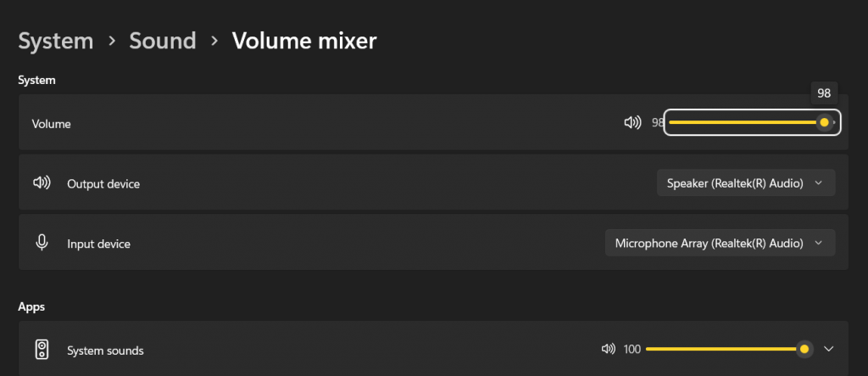This screenshot has height=376, width=868.
Task: Click the Output device label text
Action: point(103,184)
